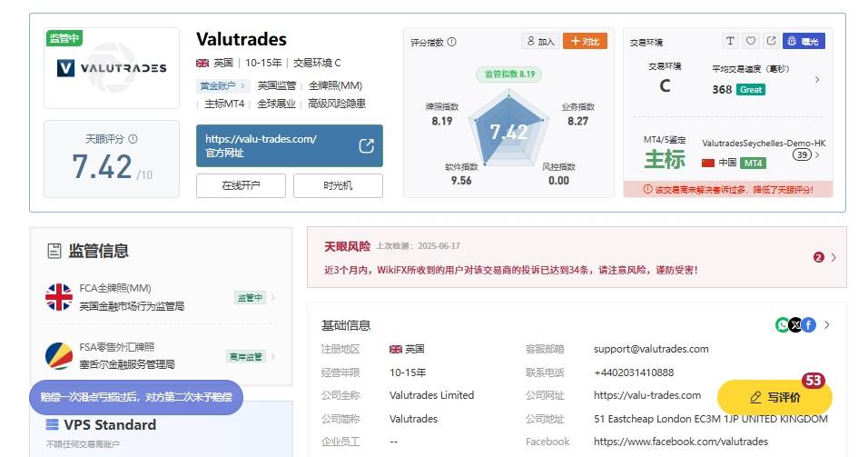Click the phone number +4402031410888
The height and width of the screenshot is (457, 868).
[634, 373]
